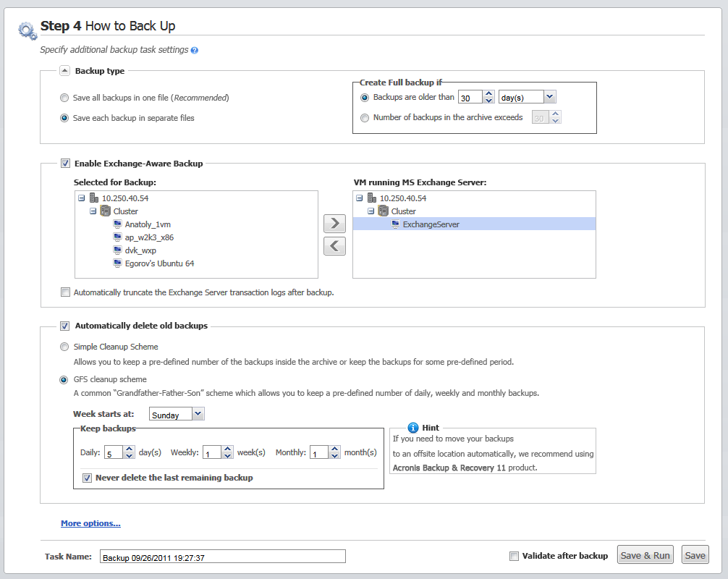728x579 pixels.
Task: Open the More options link
Action: coord(90,523)
